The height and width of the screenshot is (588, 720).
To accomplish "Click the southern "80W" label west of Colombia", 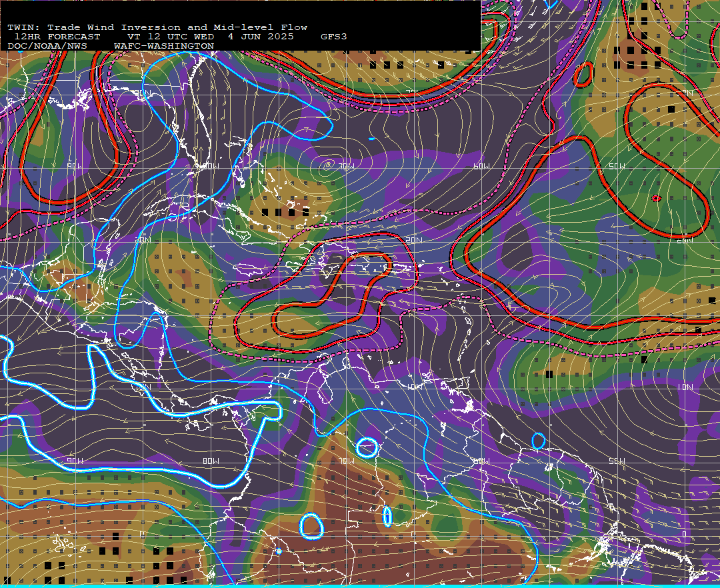I will point(211,461).
